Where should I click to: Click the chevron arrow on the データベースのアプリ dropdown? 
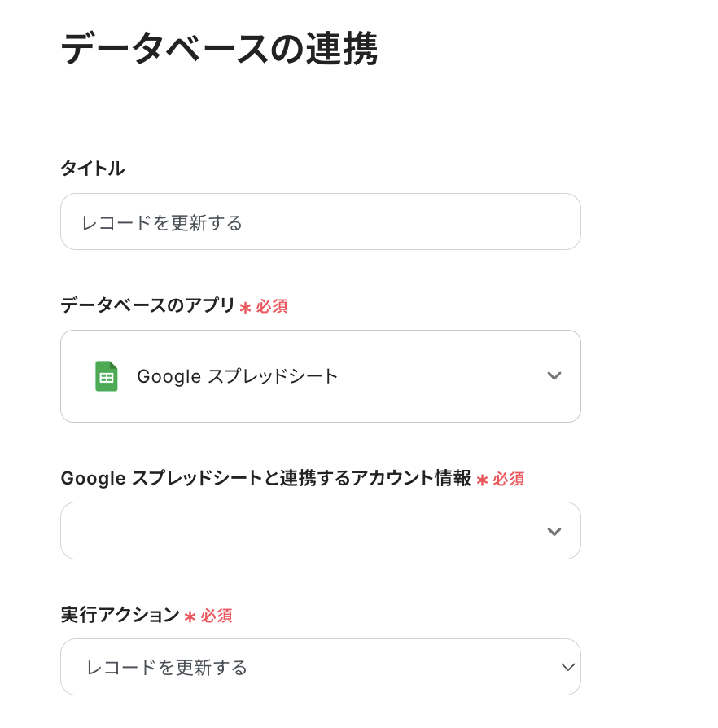pyautogui.click(x=554, y=375)
